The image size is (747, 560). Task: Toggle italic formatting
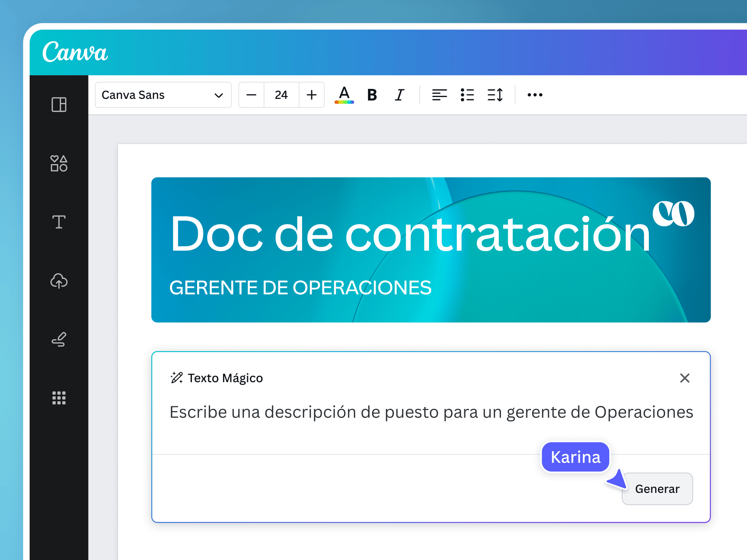[x=399, y=95]
